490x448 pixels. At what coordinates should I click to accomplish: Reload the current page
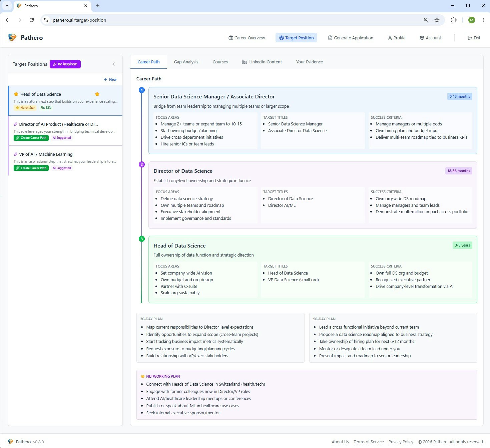tap(32, 20)
